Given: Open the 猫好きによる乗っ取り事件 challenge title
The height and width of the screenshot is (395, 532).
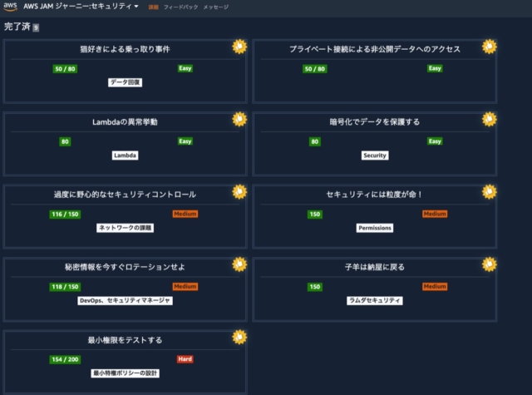Looking at the screenshot, I should pos(125,50).
